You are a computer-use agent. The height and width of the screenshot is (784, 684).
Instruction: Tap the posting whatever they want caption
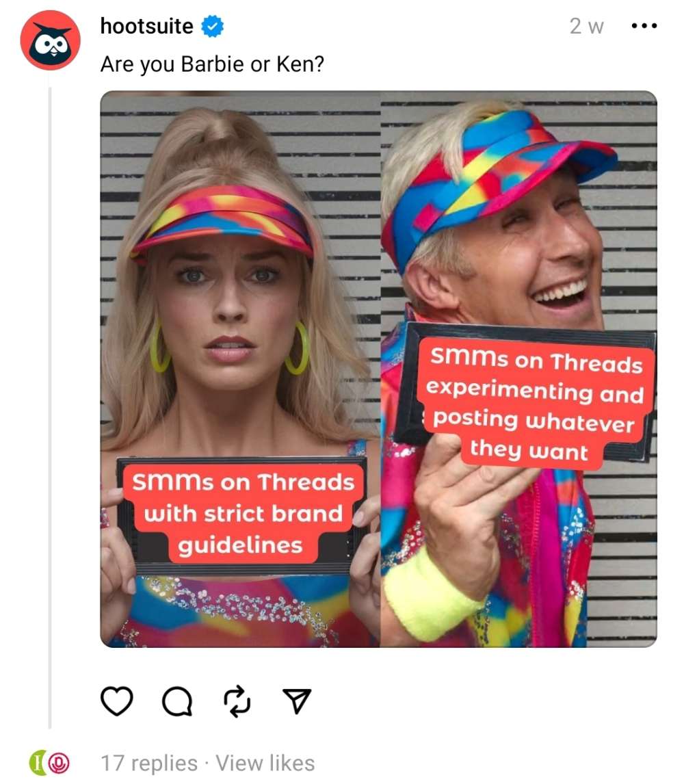[535, 404]
